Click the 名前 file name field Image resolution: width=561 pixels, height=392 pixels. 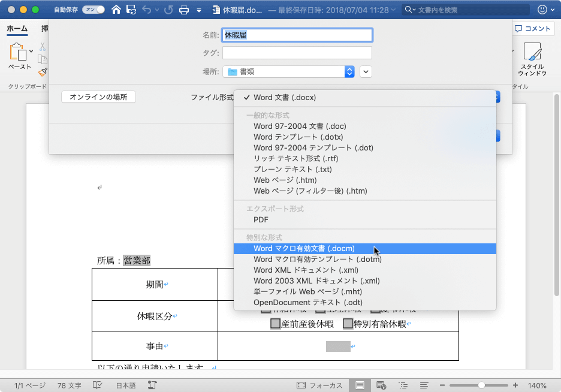pos(297,35)
